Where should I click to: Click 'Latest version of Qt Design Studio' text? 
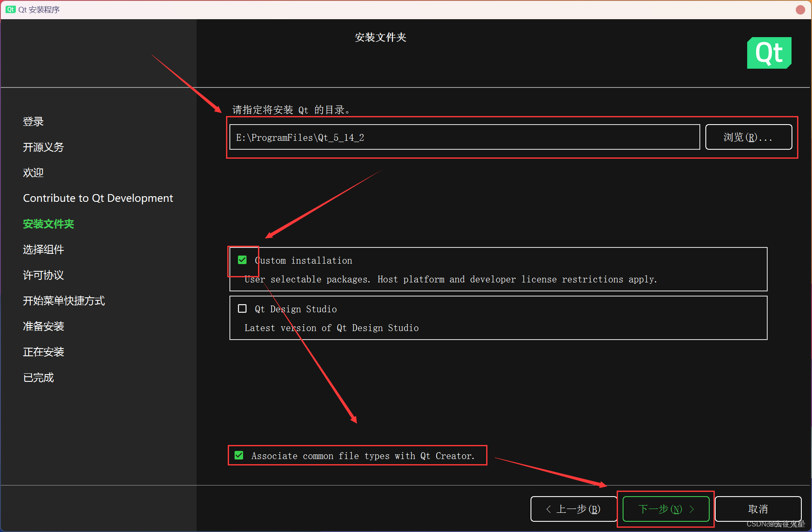click(331, 328)
